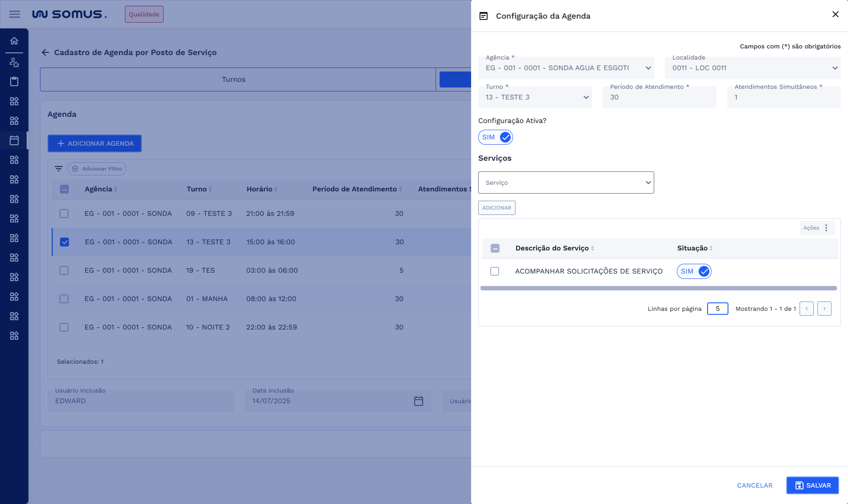This screenshot has width=848, height=504.
Task: Click the hamburger menu icon
Action: tap(14, 14)
